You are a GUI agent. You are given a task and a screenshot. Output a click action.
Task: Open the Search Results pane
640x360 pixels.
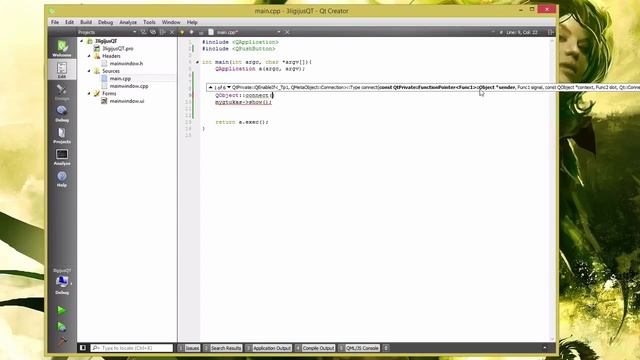pos(222,348)
